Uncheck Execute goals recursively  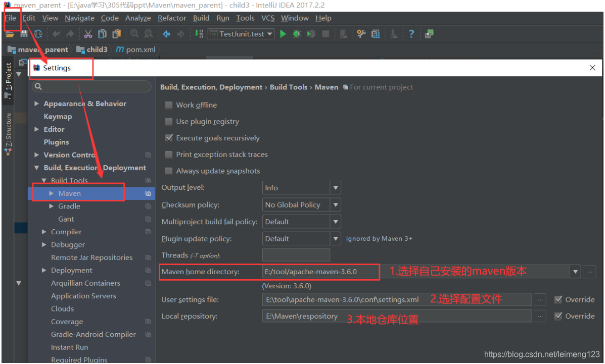click(x=169, y=138)
